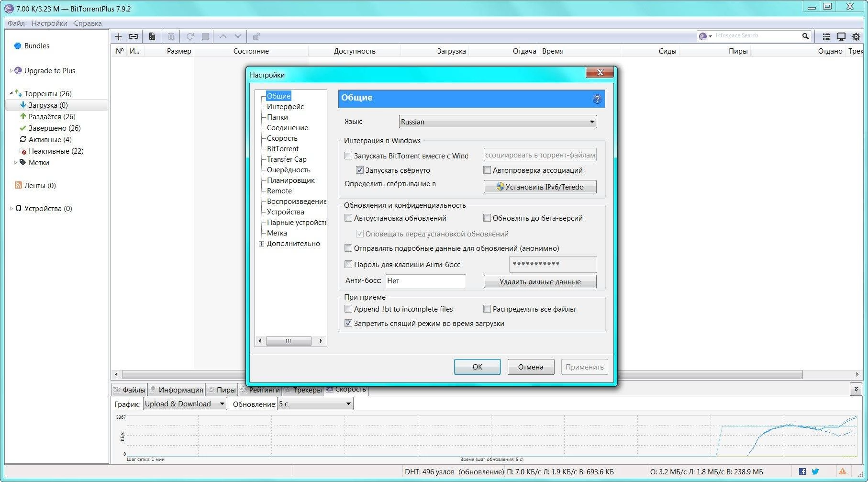Expand the Метки tree node

pos(15,163)
